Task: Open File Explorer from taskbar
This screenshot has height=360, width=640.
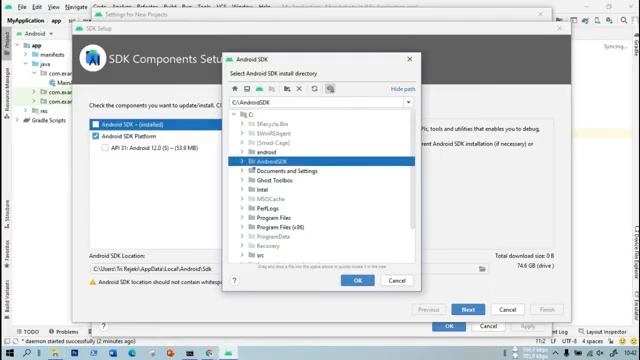Action: click(55, 353)
